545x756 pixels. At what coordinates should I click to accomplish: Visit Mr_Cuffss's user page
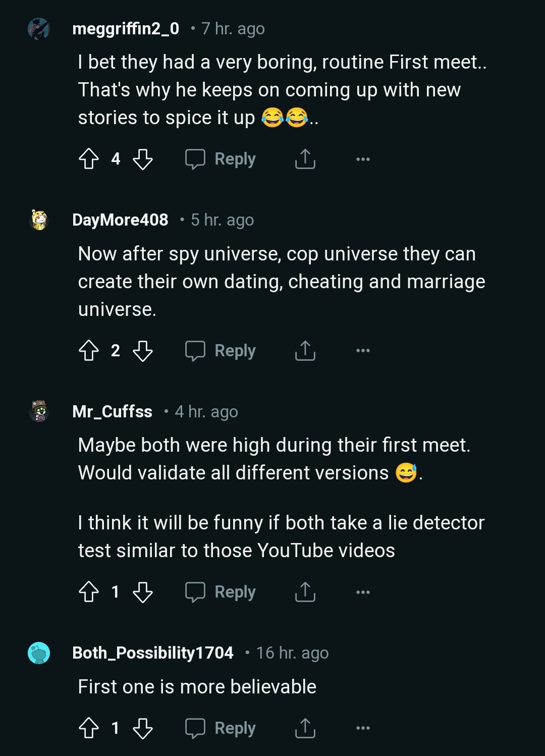pos(112,411)
